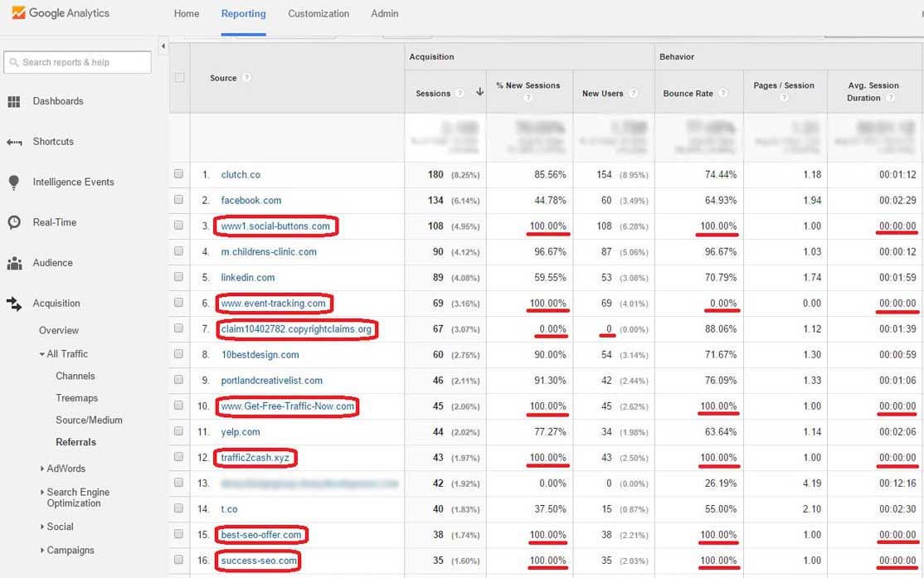Click the help icon beside New Users

coord(633,93)
